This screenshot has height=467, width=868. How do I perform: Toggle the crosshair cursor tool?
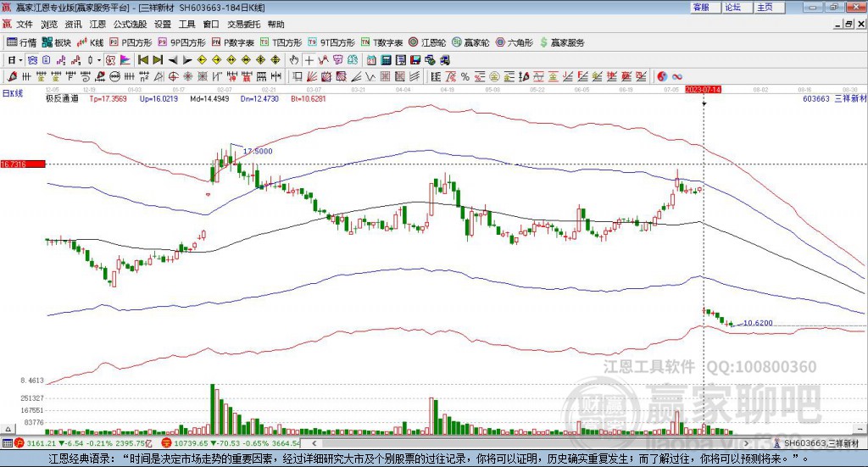(x=309, y=60)
